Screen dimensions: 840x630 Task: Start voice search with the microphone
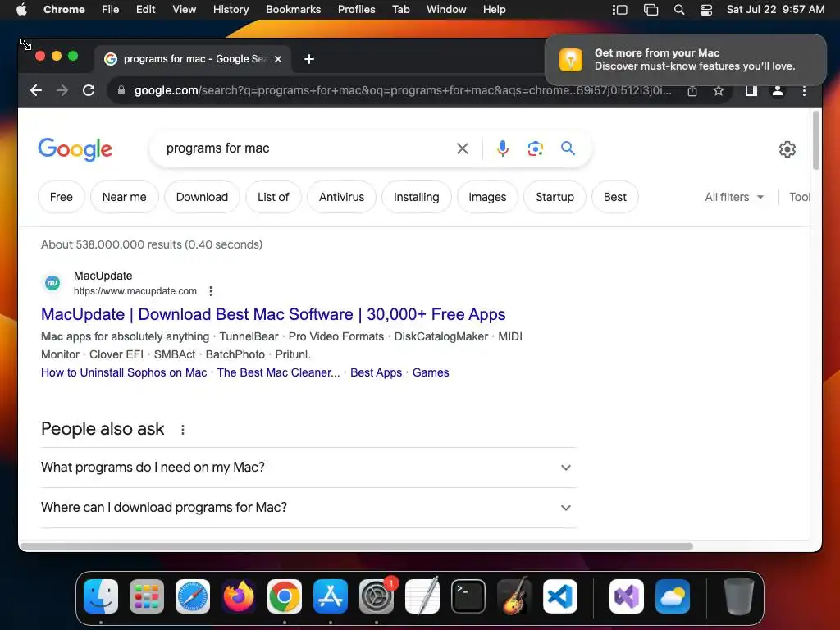503,148
